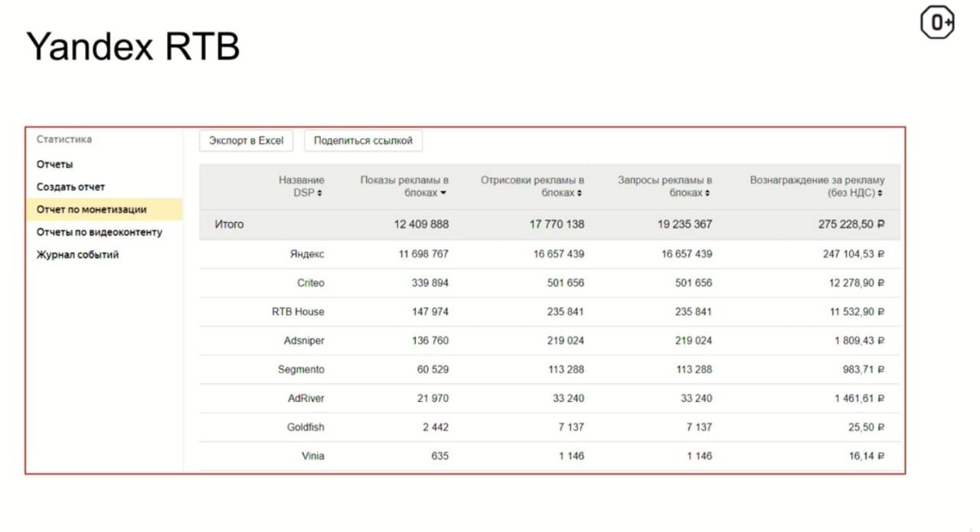Sort by Вознаграждение за рекламу column
The width and height of the screenshot is (980, 532).
click(817, 186)
